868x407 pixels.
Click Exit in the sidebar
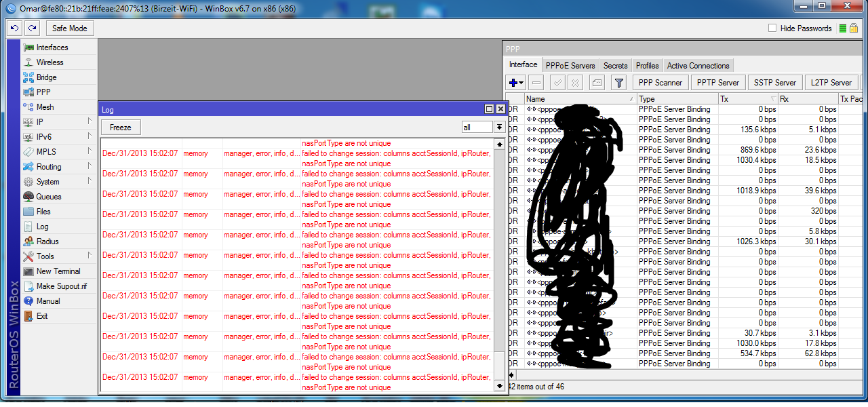point(42,316)
